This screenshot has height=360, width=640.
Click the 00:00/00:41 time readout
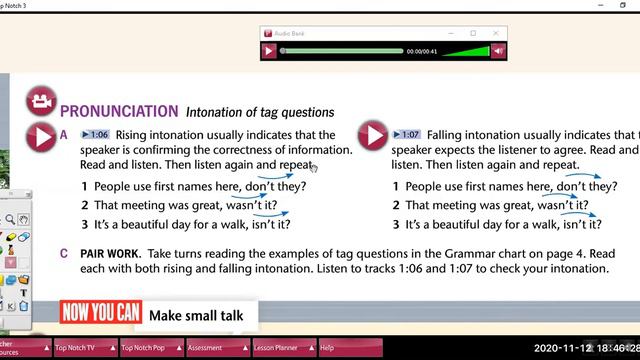(422, 51)
